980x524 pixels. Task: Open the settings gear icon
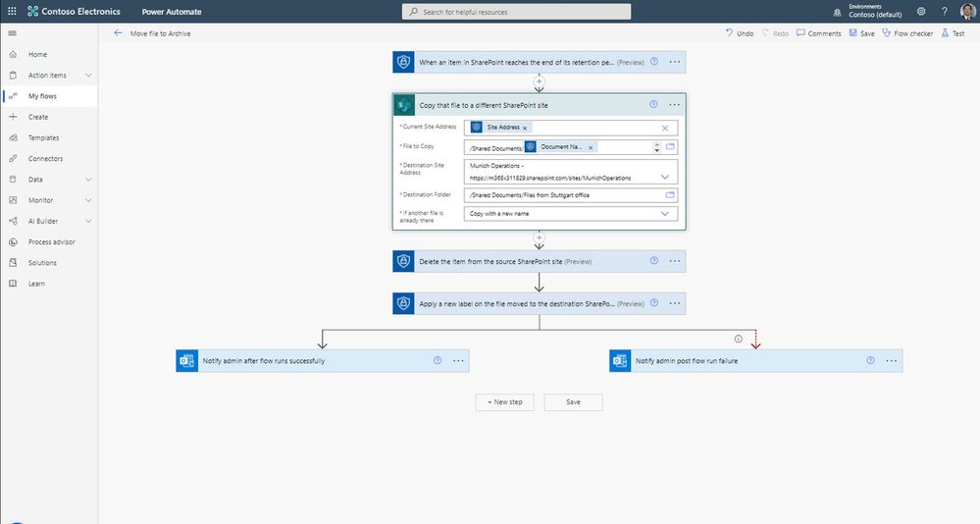(x=921, y=11)
